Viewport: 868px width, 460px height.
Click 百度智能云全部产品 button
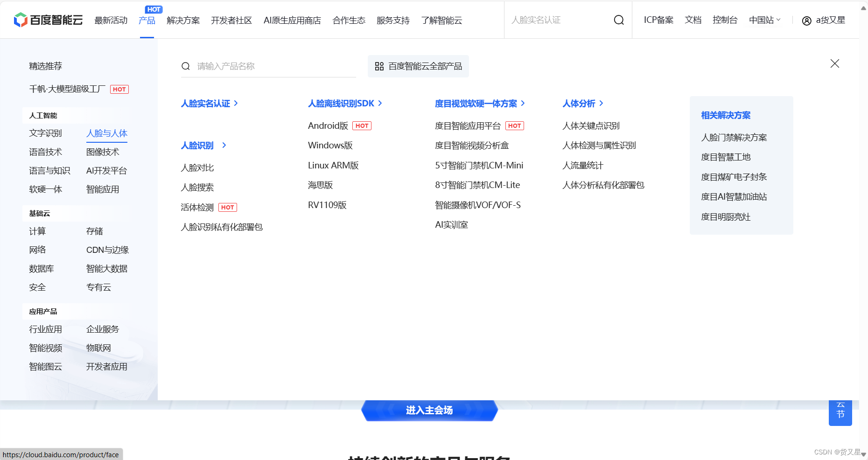[418, 66]
